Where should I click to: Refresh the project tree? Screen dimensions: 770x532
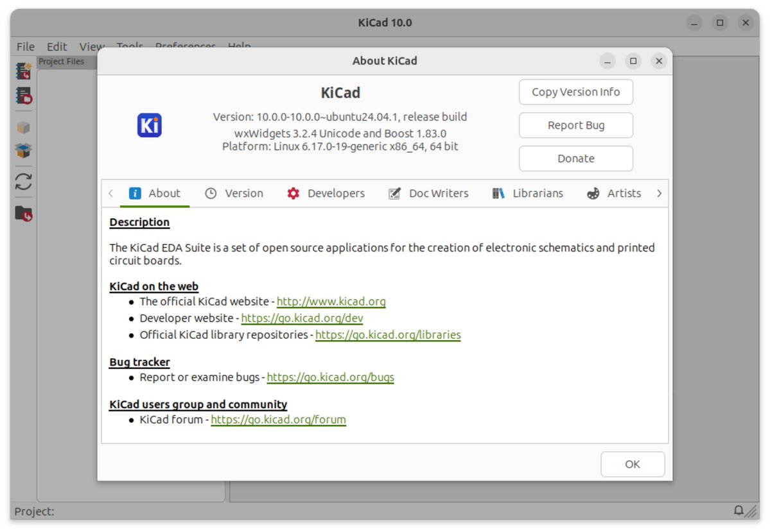tap(23, 182)
